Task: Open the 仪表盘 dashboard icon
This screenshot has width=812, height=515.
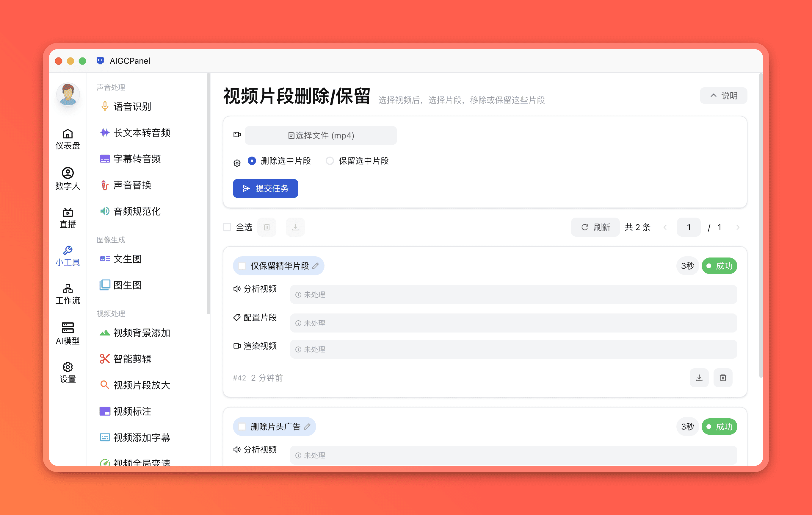Action: (x=68, y=139)
